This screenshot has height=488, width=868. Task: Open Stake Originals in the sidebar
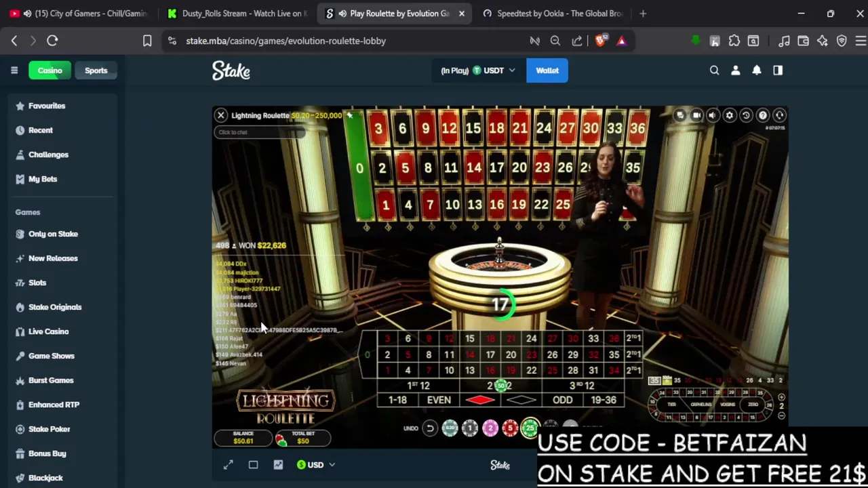coord(61,307)
